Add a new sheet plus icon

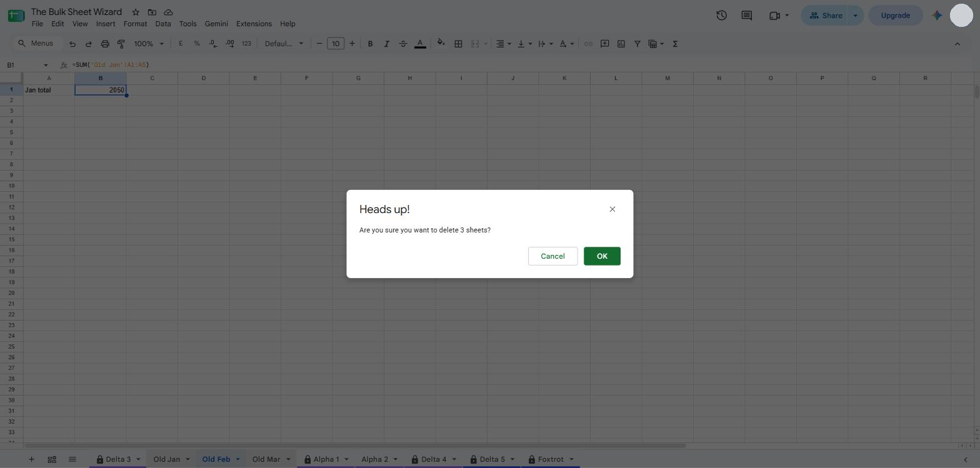(31, 459)
